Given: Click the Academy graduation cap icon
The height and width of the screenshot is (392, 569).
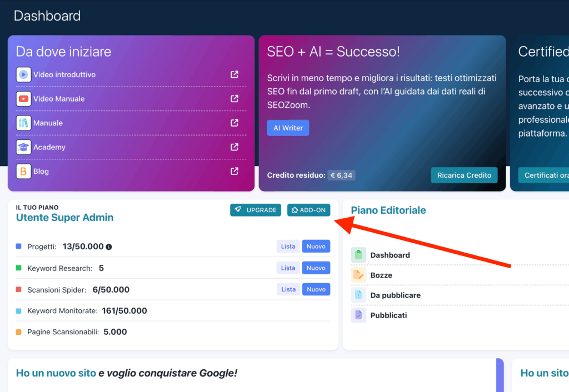Looking at the screenshot, I should tap(23, 147).
